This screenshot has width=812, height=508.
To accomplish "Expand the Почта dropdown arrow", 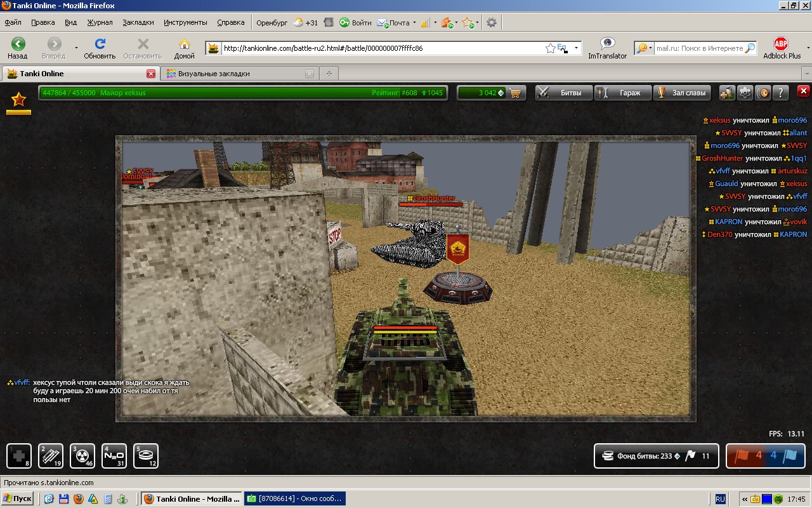I will [414, 23].
